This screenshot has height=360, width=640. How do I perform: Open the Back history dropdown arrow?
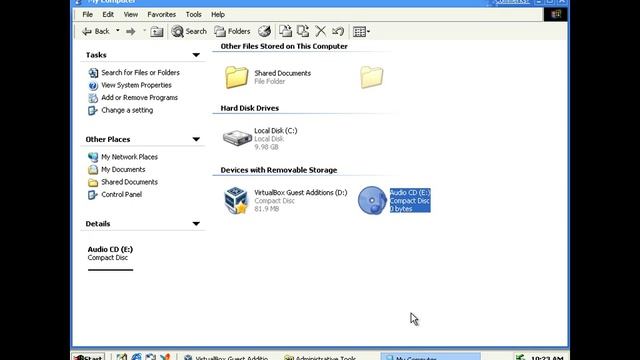pyautogui.click(x=118, y=31)
